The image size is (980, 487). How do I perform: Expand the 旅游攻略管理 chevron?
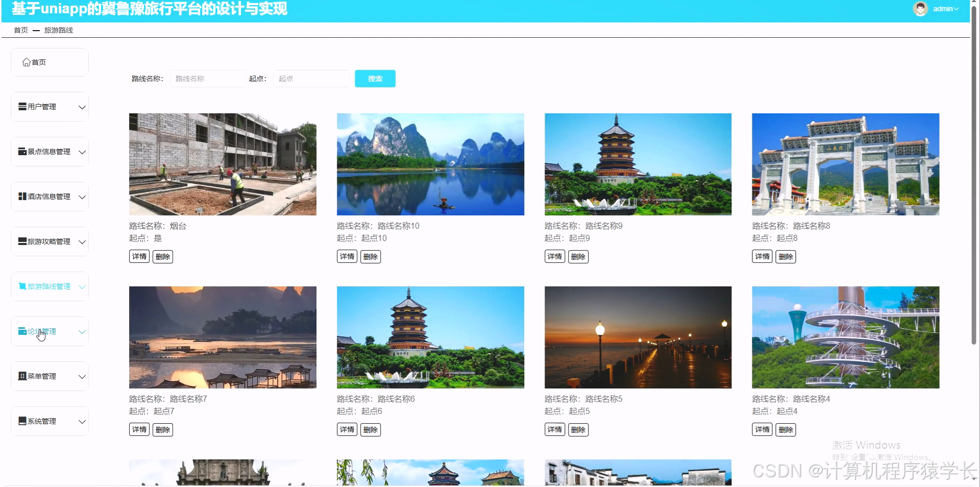82,242
